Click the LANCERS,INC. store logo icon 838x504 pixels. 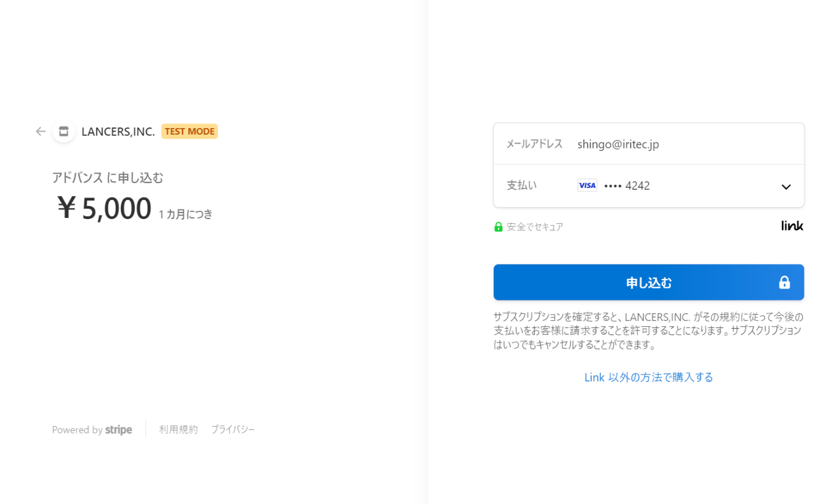(64, 131)
